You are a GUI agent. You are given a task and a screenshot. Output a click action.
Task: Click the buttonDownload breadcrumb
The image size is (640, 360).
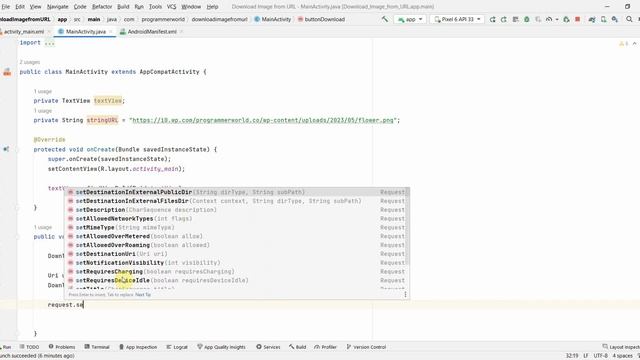[321, 19]
